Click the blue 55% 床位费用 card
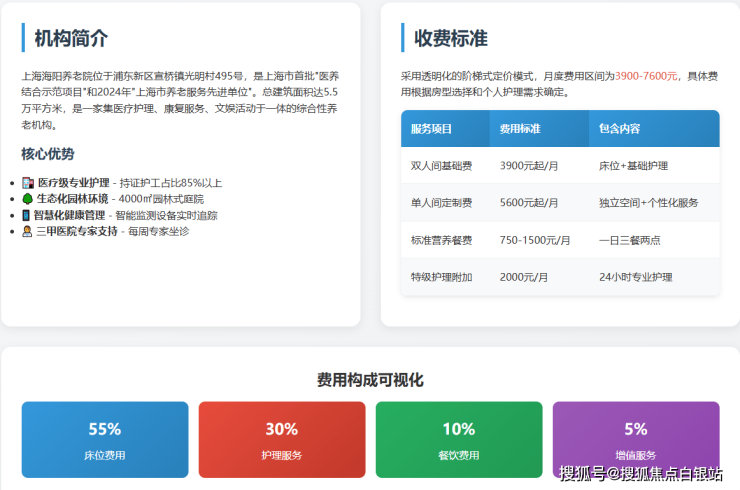740x490 pixels. (105, 440)
